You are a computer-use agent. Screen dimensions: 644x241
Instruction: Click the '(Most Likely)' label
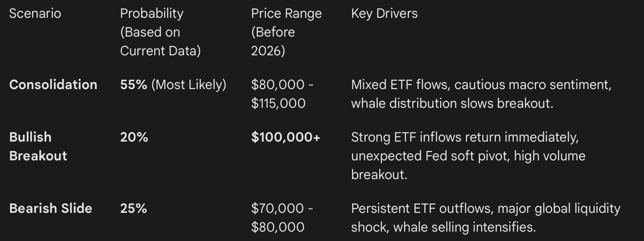point(188,84)
